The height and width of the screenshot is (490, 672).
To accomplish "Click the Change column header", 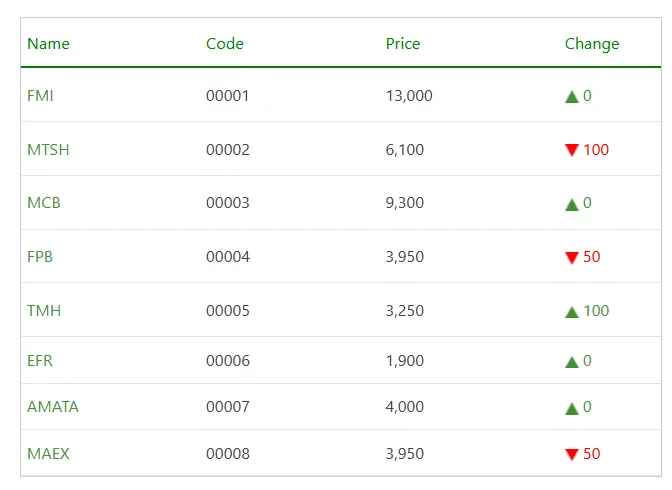I will 592,44.
